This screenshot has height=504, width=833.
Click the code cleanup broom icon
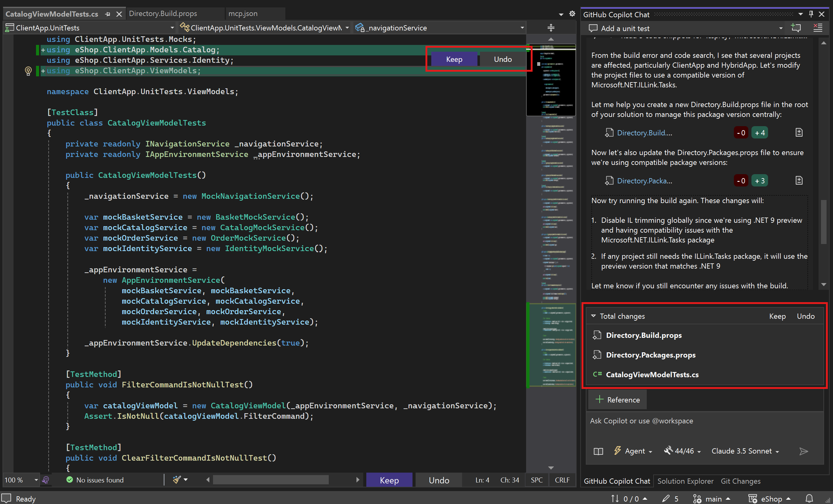coord(177,480)
